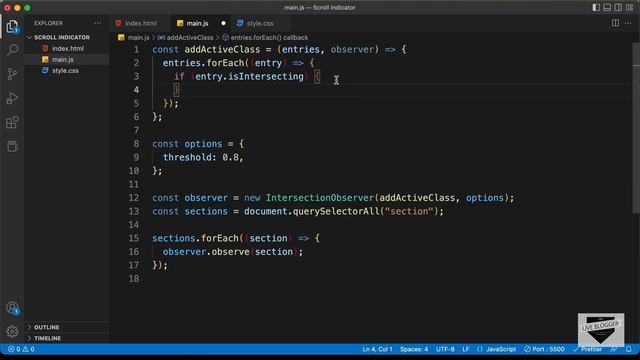Collapse the SCROLL INDICATOR folder
640x360 pixels.
coord(62,37)
